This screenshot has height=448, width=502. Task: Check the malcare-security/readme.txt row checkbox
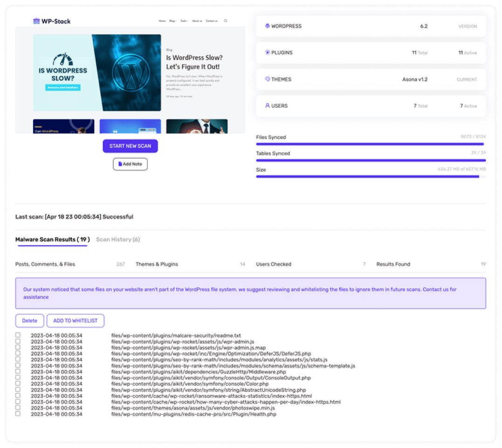click(18, 335)
